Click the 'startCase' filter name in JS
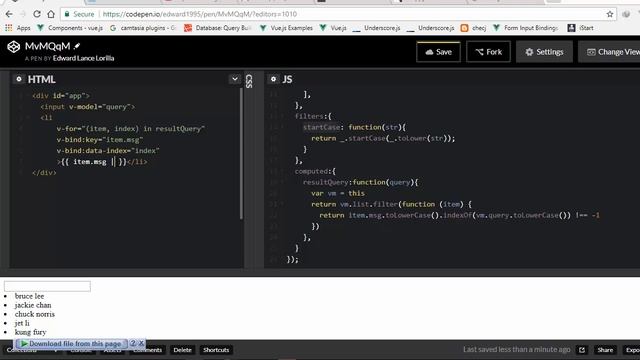The height and width of the screenshot is (360, 640). tap(322, 127)
